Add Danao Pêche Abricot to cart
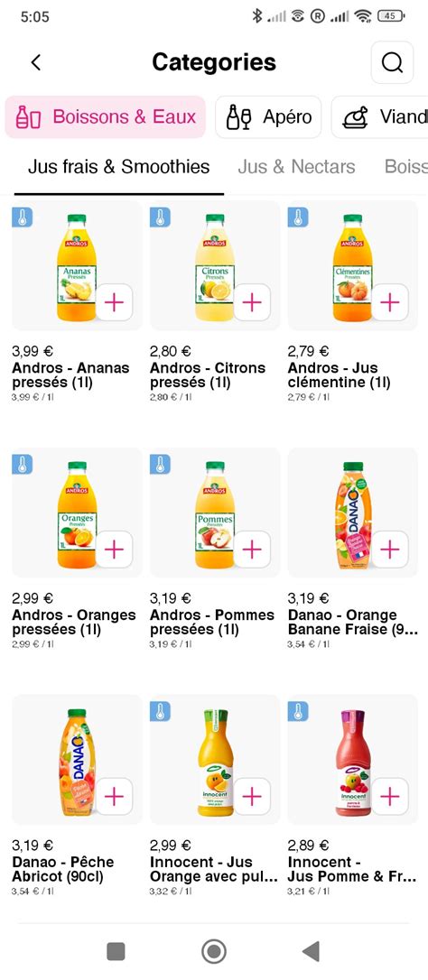428x980 pixels. (114, 796)
